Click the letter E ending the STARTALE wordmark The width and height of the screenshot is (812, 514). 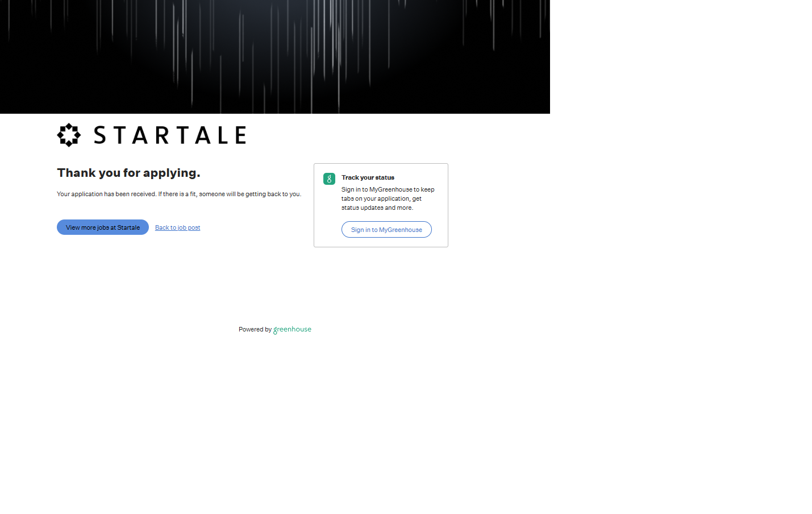[239, 135]
